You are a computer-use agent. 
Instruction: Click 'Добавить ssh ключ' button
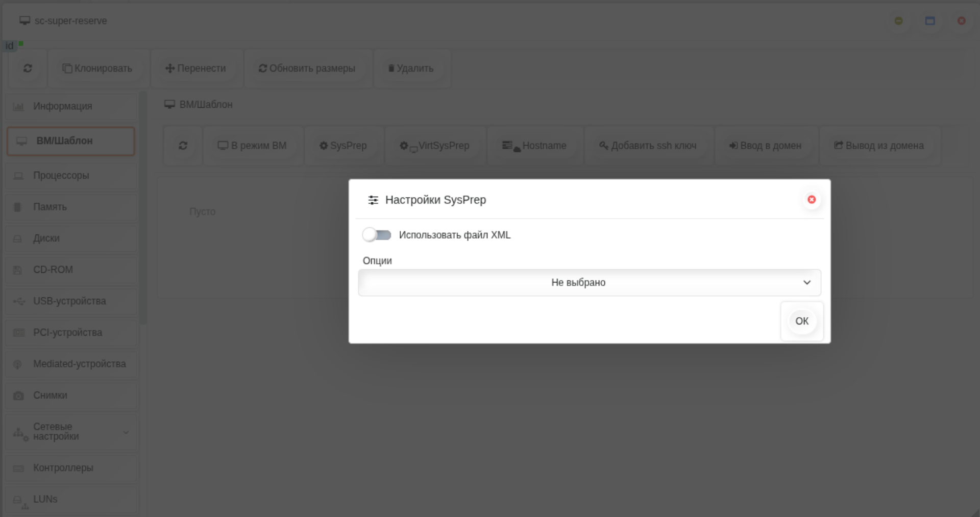point(648,146)
